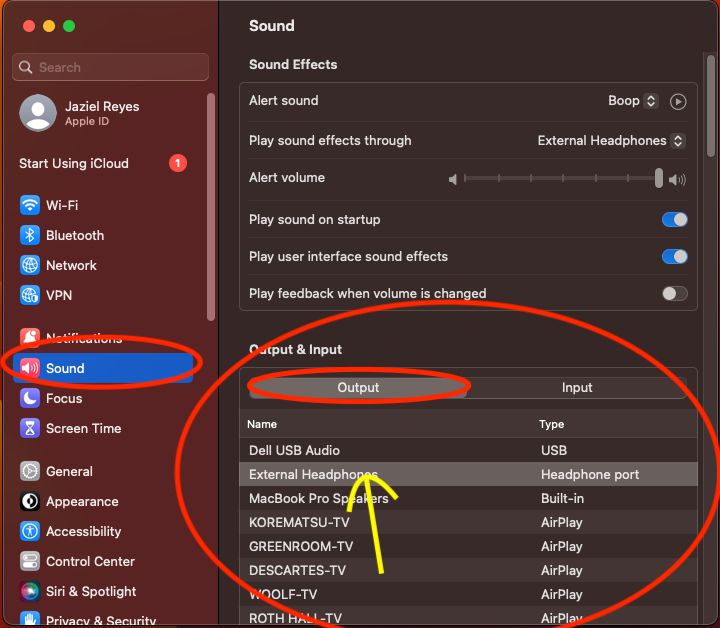Click the Type column header
The image size is (720, 628).
[x=551, y=424]
